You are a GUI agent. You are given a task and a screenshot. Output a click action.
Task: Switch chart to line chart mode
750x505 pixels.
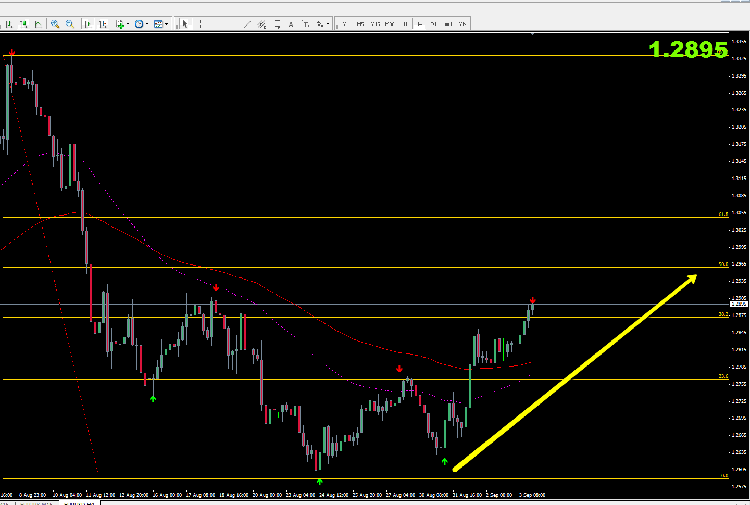(x=38, y=23)
